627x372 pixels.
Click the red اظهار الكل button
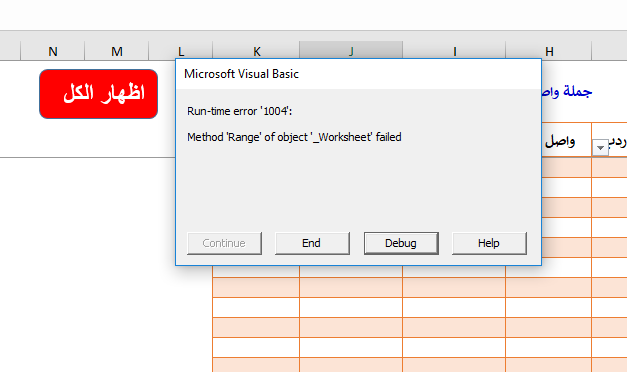click(98, 94)
